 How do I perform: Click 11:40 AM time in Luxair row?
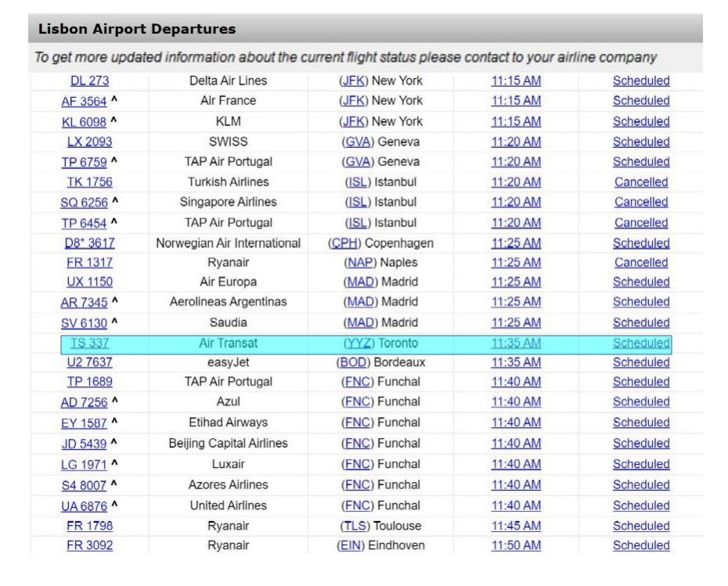[x=516, y=465]
